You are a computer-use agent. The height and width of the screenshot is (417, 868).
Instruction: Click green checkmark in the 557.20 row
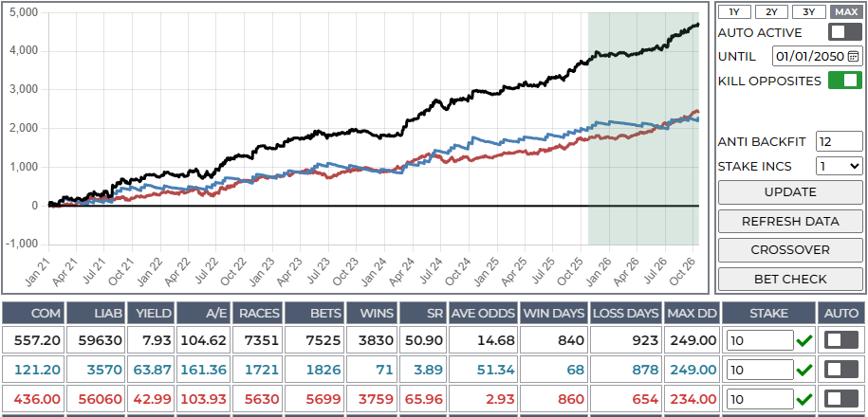pos(804,340)
